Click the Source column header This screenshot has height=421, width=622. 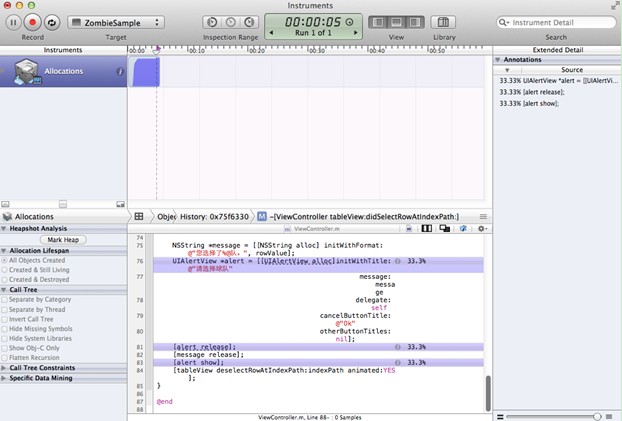pos(572,70)
